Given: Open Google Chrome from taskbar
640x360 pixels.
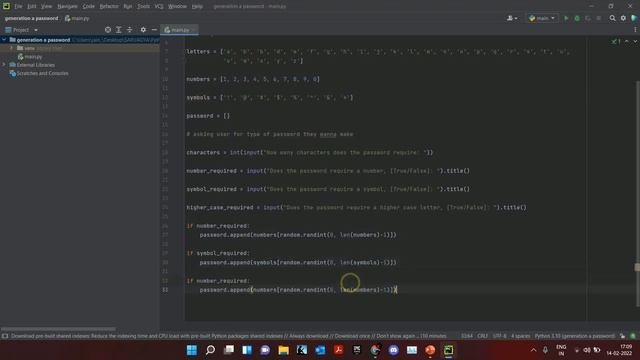Looking at the screenshot, I should coord(375,350).
